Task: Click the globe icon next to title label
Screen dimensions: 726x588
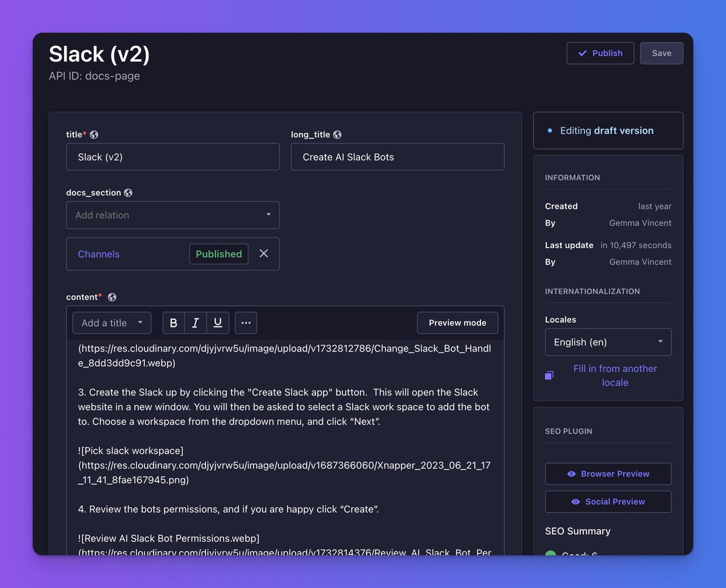Action: pyautogui.click(x=94, y=135)
